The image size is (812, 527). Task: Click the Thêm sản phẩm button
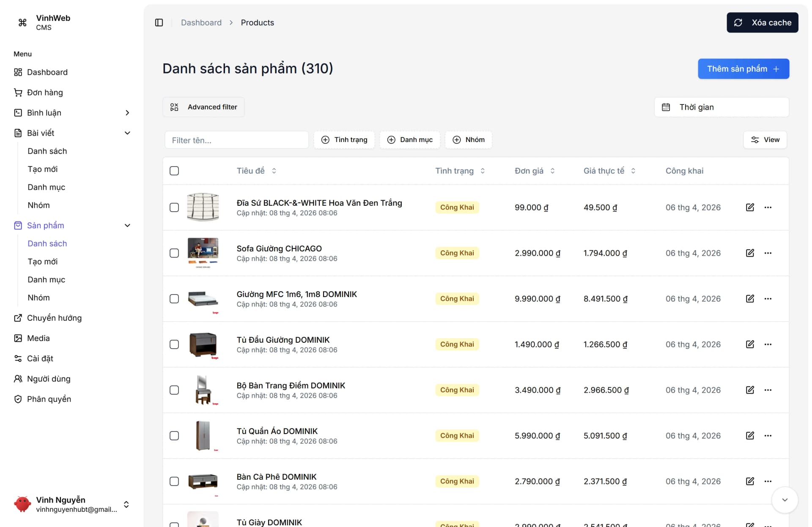coord(743,69)
